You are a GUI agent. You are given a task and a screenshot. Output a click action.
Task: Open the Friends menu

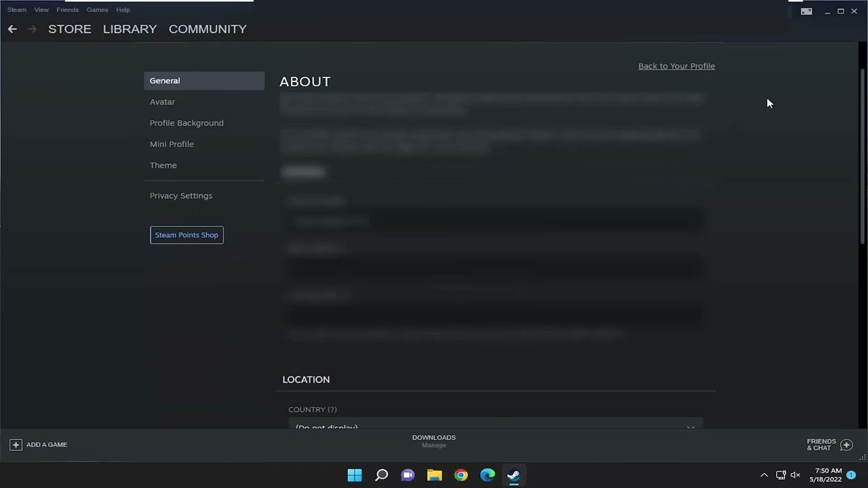click(68, 9)
